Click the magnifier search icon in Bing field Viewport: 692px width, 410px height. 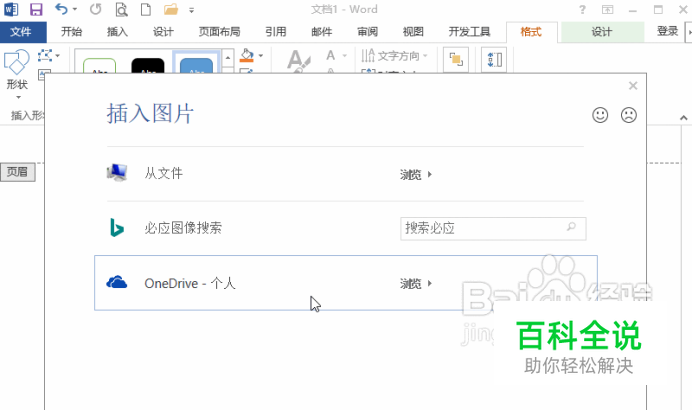(571, 227)
